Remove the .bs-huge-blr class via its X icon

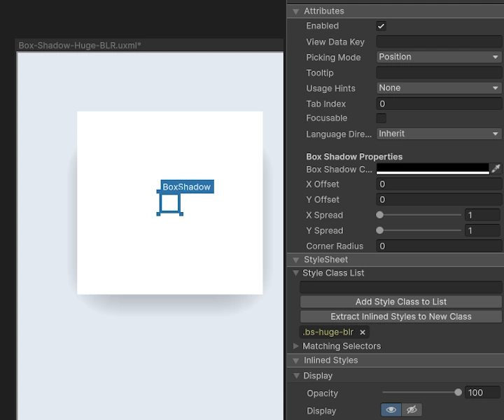[x=363, y=332]
